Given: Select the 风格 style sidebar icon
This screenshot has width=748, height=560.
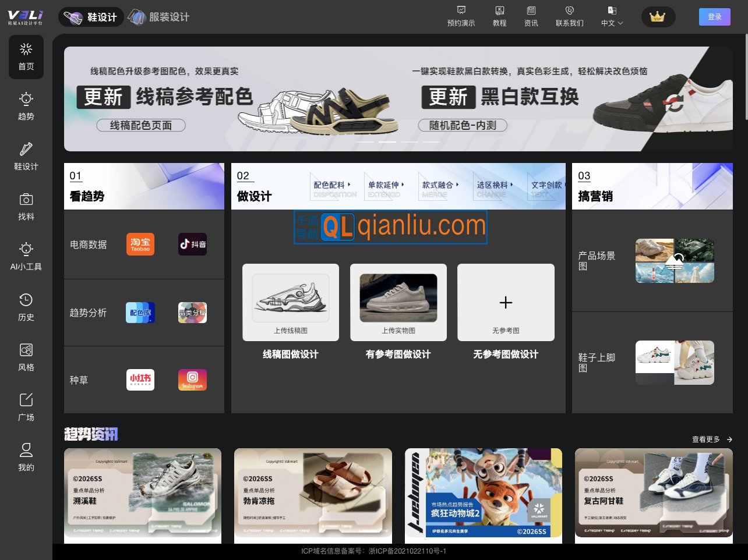Looking at the screenshot, I should 26,357.
